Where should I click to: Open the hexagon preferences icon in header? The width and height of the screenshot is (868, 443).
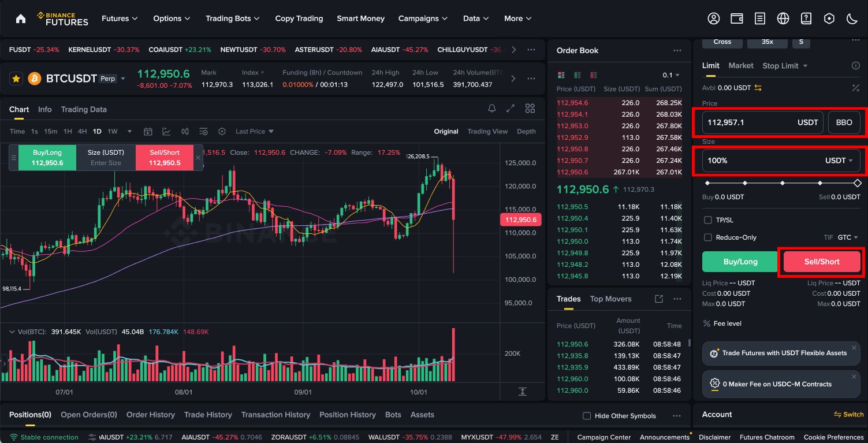pyautogui.click(x=829, y=18)
